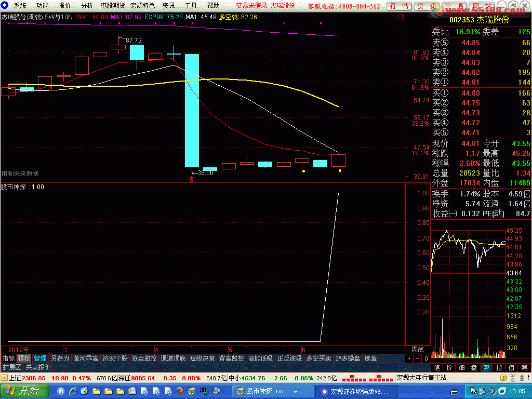Click the market breadth indicator in status bar

point(367,378)
